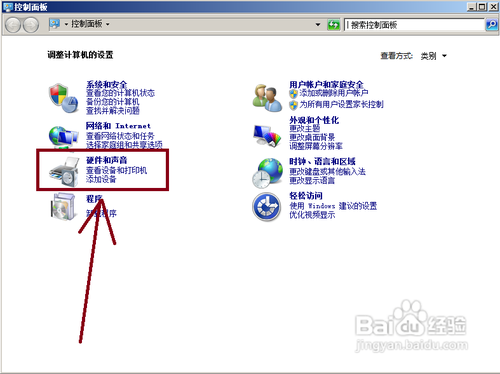Open 调整屏幕分辨率 link
This screenshot has height=374, width=500.
click(316, 146)
